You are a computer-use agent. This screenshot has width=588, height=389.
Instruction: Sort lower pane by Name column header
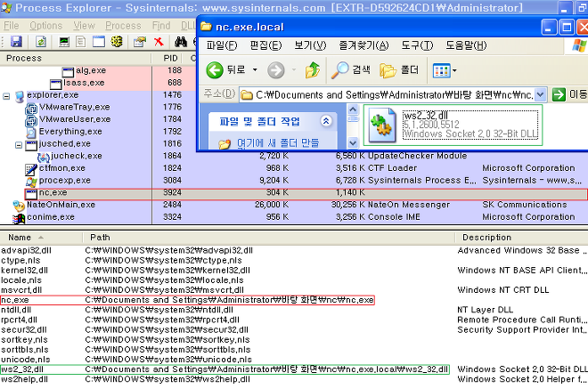pos(41,238)
